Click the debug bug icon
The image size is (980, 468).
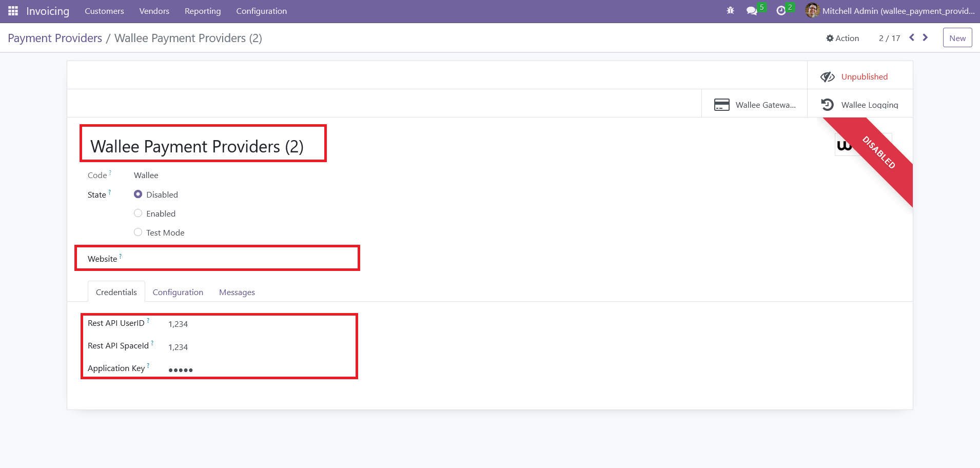(x=730, y=11)
